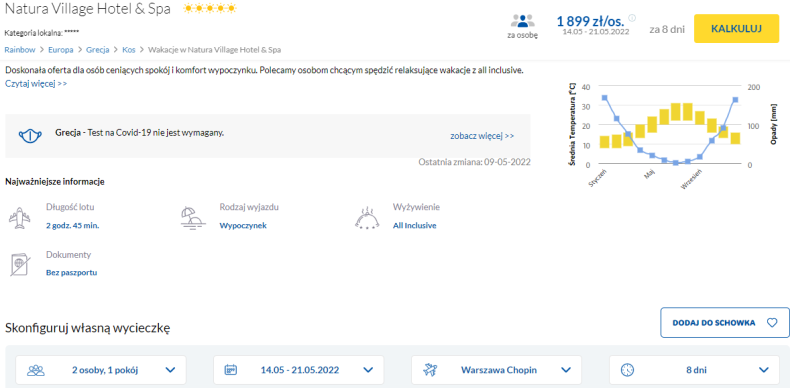The width and height of the screenshot is (790, 388).
Task: Click the 'za osobę' people icon
Action: tap(522, 21)
